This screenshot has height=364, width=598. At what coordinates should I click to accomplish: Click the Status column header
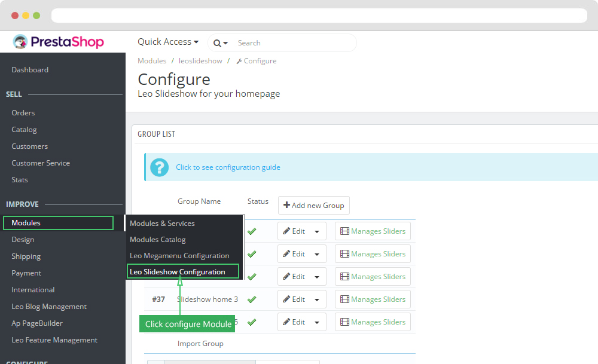[258, 201]
